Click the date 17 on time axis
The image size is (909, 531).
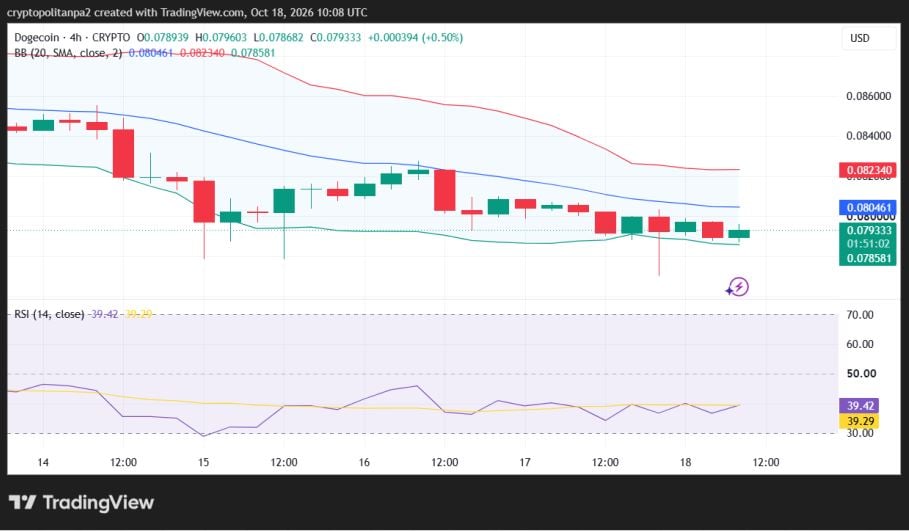click(525, 462)
